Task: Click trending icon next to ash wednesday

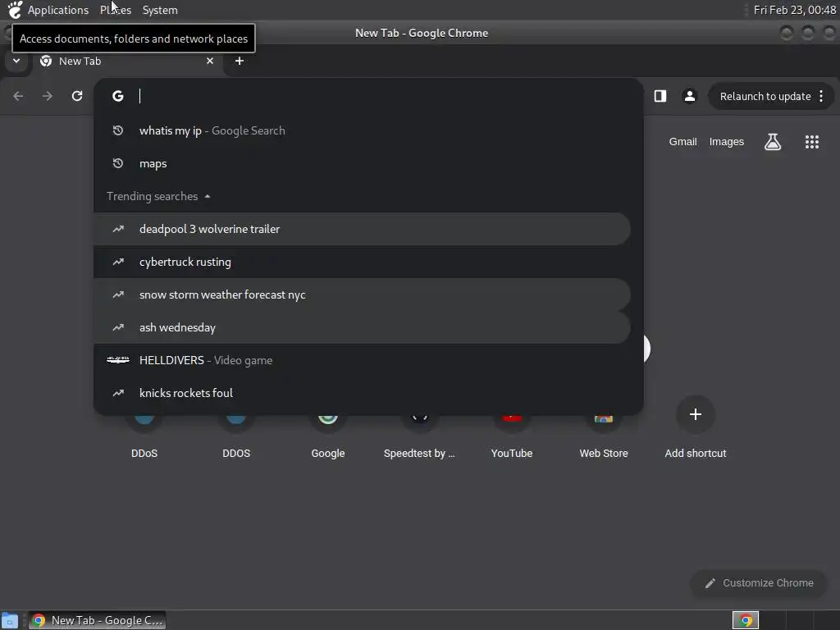Action: tap(118, 327)
